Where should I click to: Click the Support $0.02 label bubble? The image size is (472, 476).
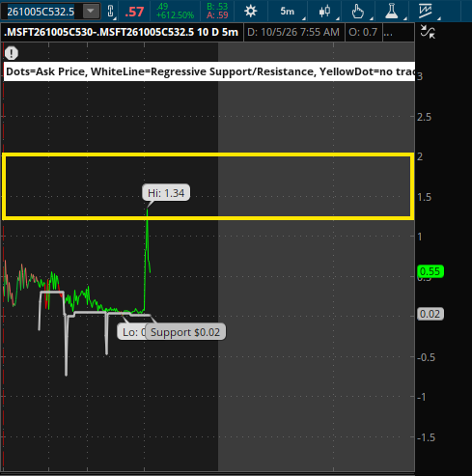coord(185,332)
